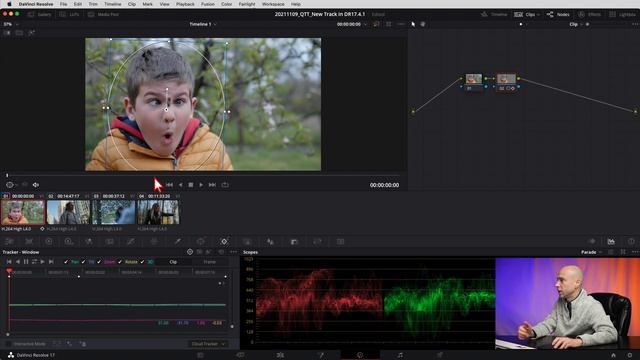Open the Fusion menu

[x=208, y=4]
